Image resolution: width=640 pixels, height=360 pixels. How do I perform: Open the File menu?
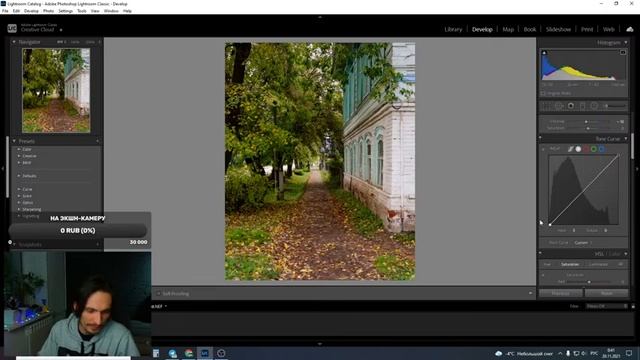pos(5,11)
